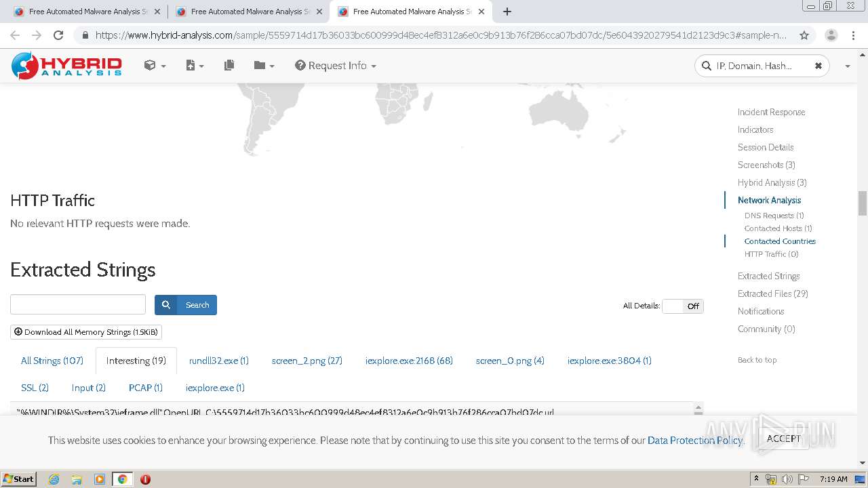
Task: Open the Chrome profile avatar
Action: point(831,35)
